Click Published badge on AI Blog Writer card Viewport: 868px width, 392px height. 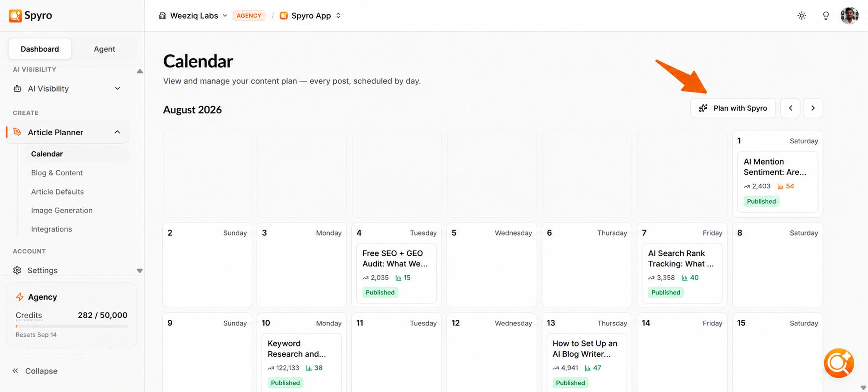pos(570,383)
